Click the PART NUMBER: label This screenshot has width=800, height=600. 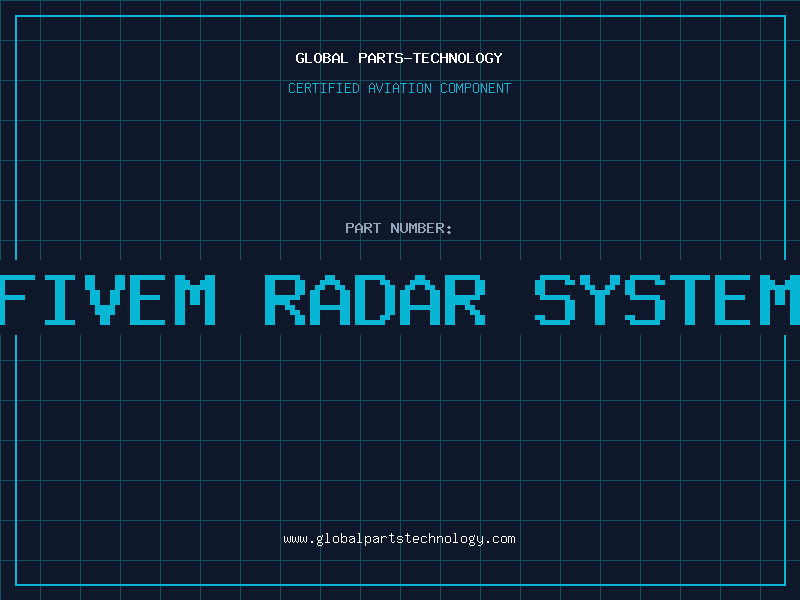pos(399,228)
